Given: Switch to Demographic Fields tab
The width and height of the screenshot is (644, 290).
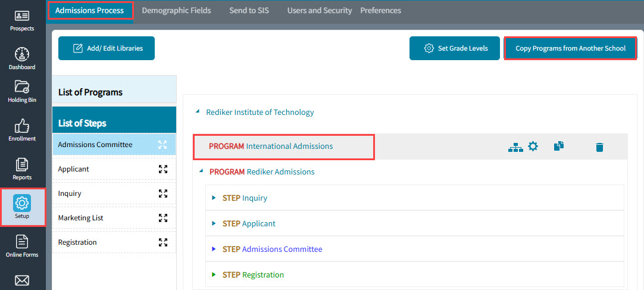Looking at the screenshot, I should tap(177, 11).
